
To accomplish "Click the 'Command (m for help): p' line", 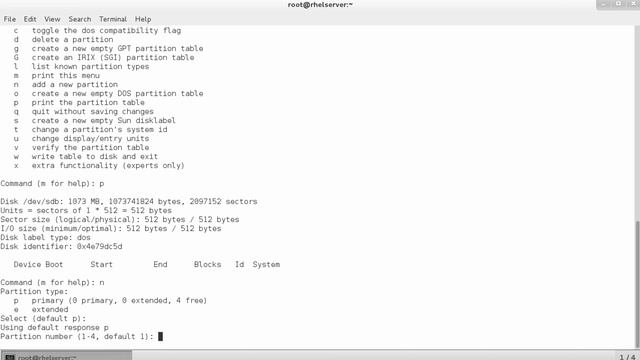I will pyautogui.click(x=52, y=183).
